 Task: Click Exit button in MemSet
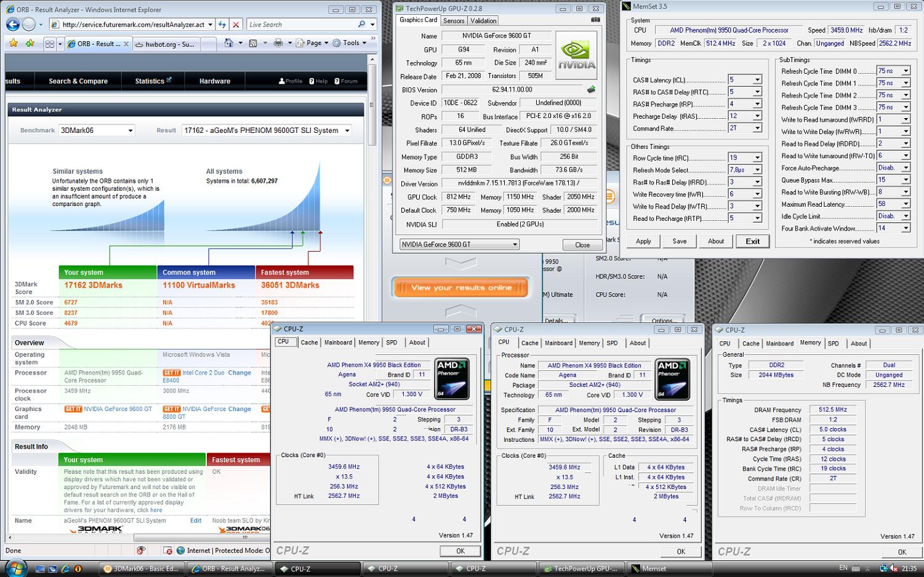pos(752,241)
